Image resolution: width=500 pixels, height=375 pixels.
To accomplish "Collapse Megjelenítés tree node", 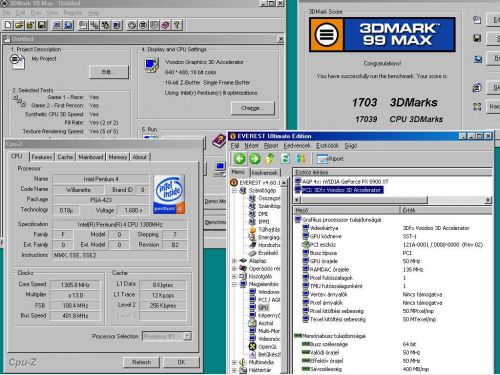I will [x=234, y=284].
